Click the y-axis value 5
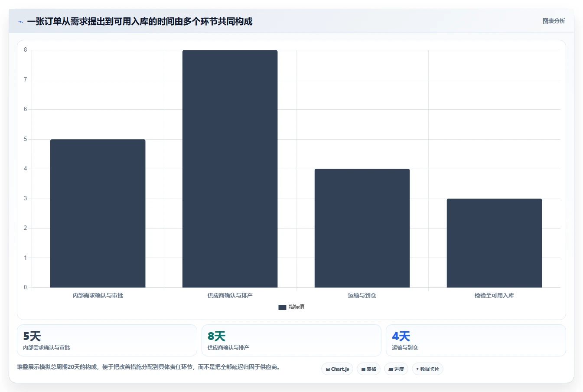This screenshot has height=392, width=583. coord(25,139)
